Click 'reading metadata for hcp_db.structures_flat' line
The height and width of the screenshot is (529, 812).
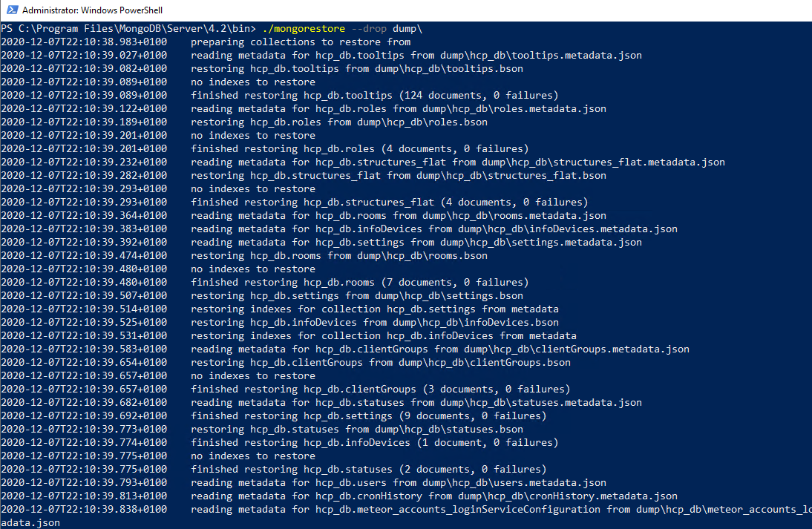coord(458,162)
